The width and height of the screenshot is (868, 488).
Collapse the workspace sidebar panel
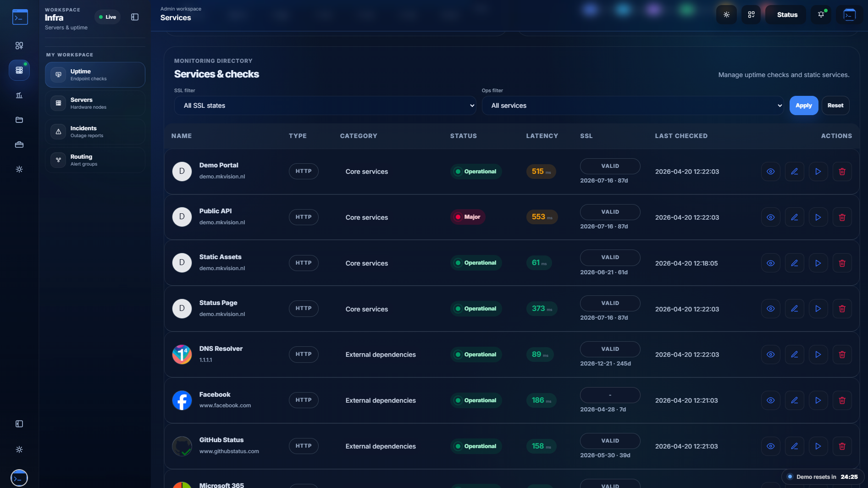135,17
